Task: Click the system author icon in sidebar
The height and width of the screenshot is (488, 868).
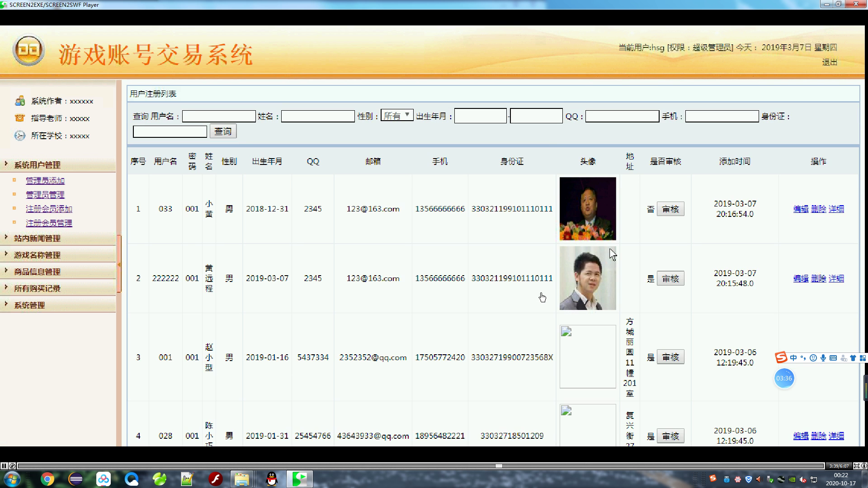Action: (20, 101)
